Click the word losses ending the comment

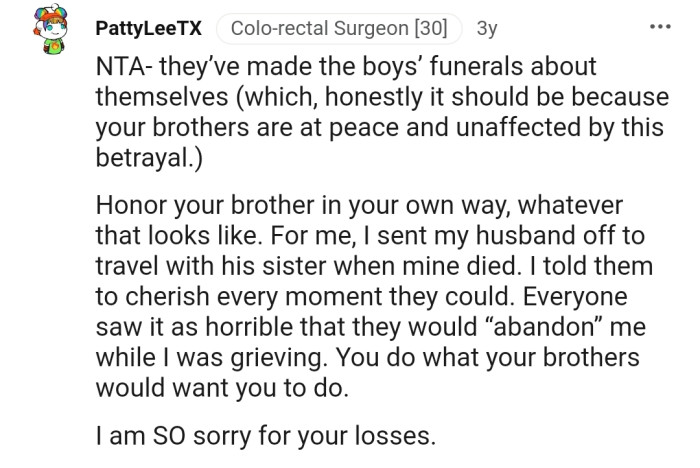pos(391,436)
